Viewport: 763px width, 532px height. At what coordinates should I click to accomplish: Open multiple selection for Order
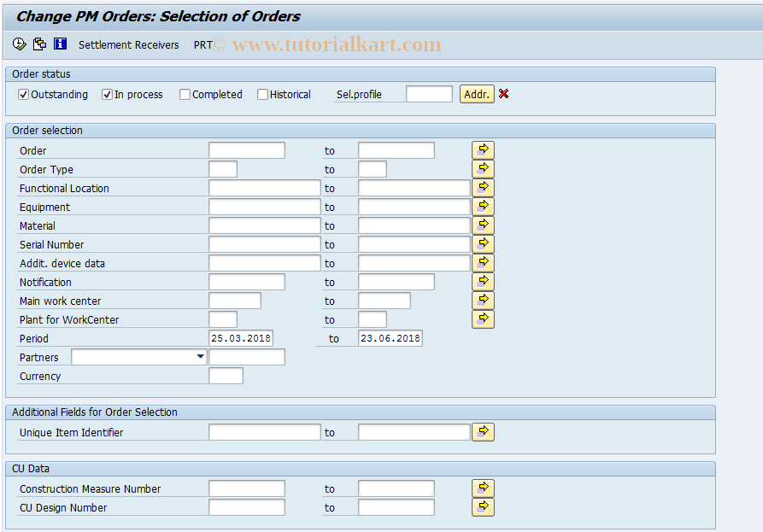point(483,149)
